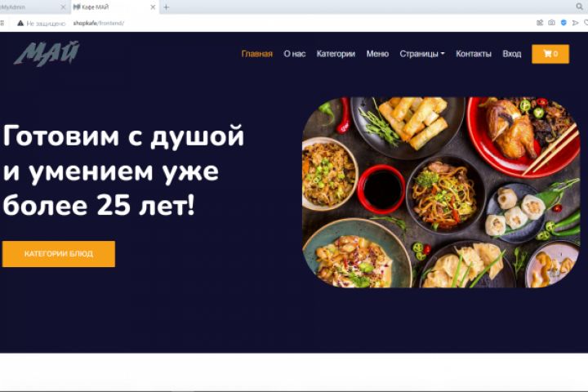Open the shopping cart button
The image size is (588, 392).
click(550, 54)
